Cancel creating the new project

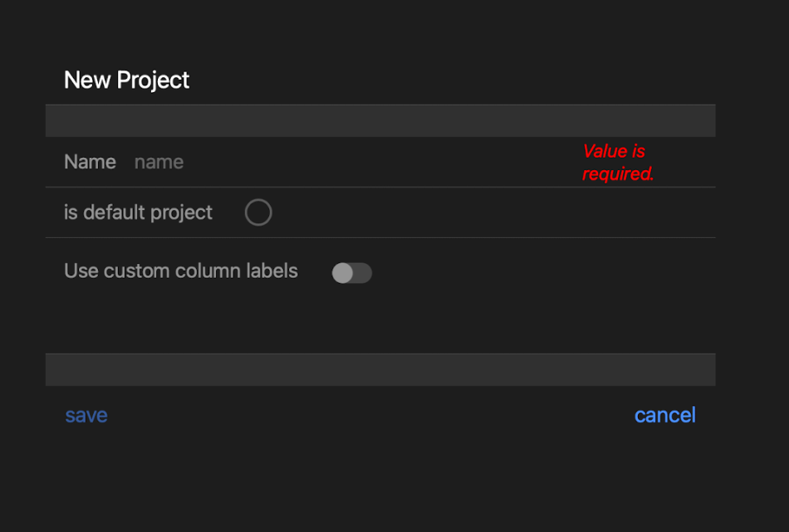[664, 415]
